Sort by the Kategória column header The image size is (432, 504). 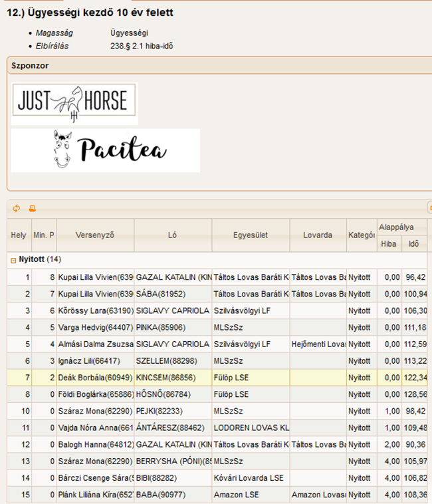click(x=361, y=235)
